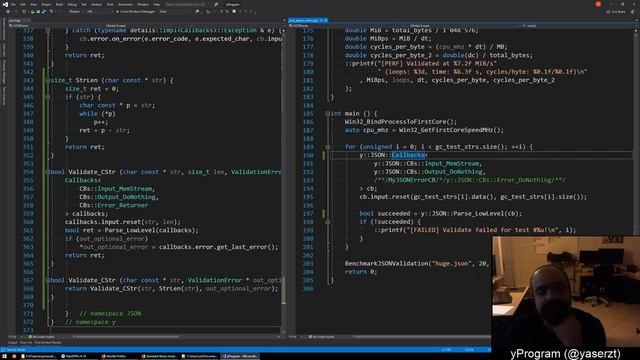The image size is (640, 360).
Task: Click Error_Returner on line 358
Action: [122, 205]
